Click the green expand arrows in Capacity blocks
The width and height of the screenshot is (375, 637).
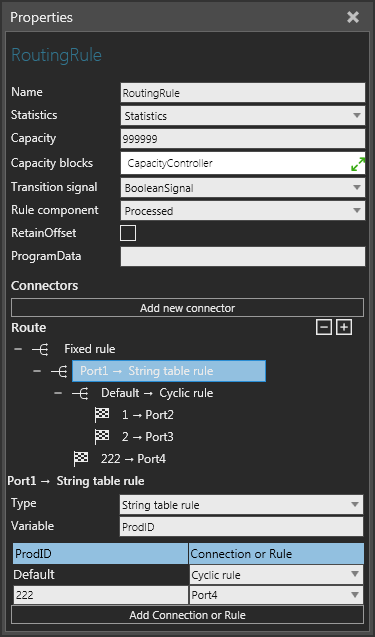tap(358, 164)
